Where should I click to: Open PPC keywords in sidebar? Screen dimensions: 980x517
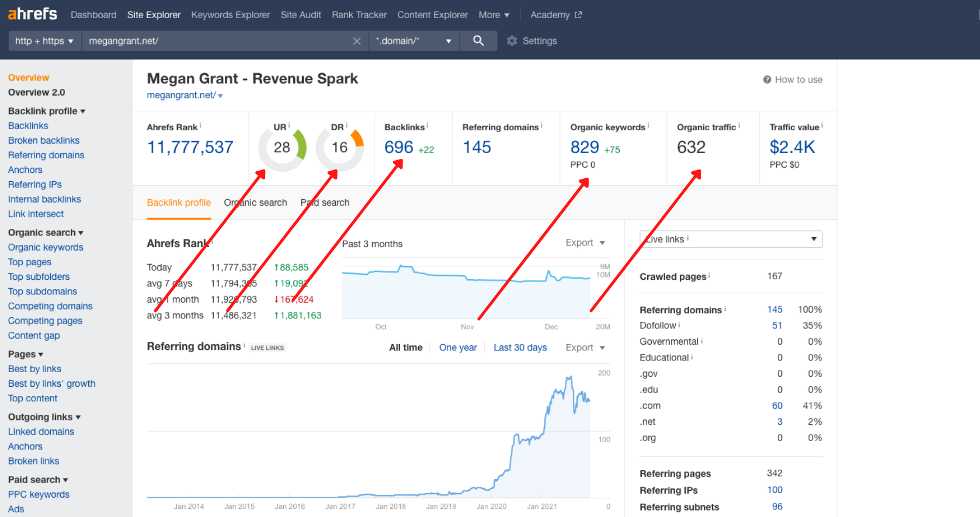point(39,494)
